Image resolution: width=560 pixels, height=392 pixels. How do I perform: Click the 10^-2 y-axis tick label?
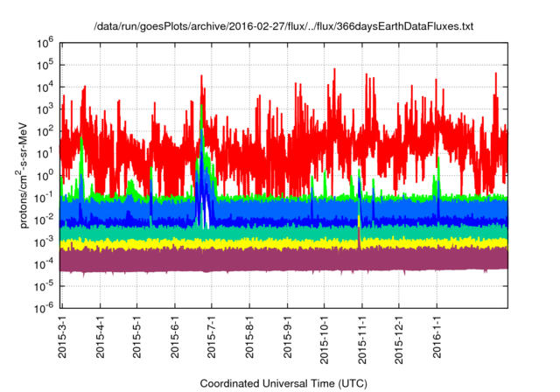(x=44, y=220)
